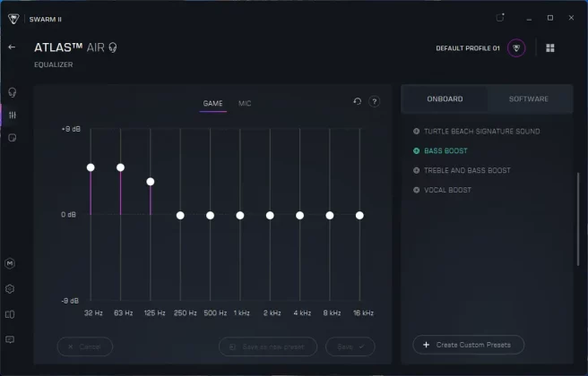Open the headset icon in the sidebar
588x376 pixels.
point(12,92)
